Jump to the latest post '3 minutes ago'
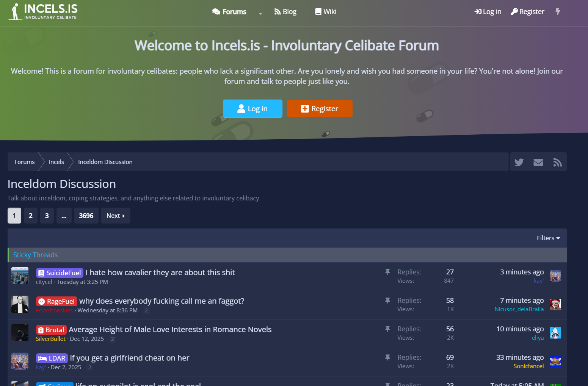The image size is (588, 386). 522,272
